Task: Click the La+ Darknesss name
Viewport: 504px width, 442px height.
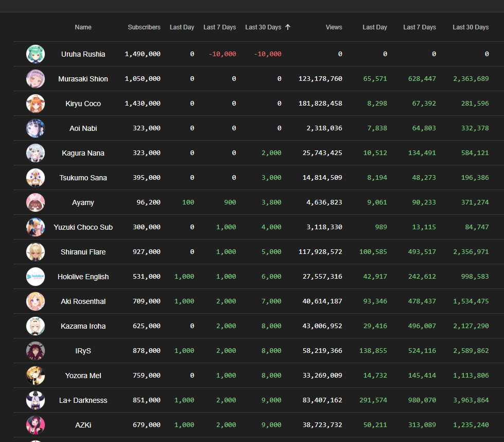Action: 83,400
